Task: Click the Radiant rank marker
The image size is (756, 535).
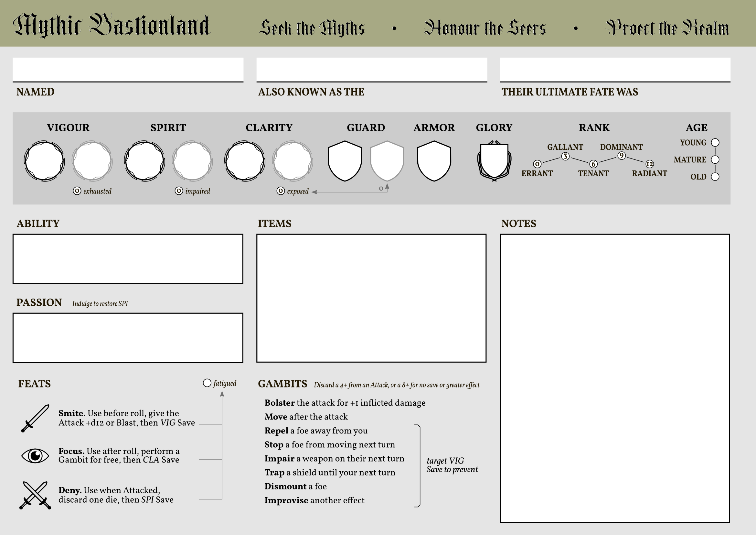Action: 649,163
